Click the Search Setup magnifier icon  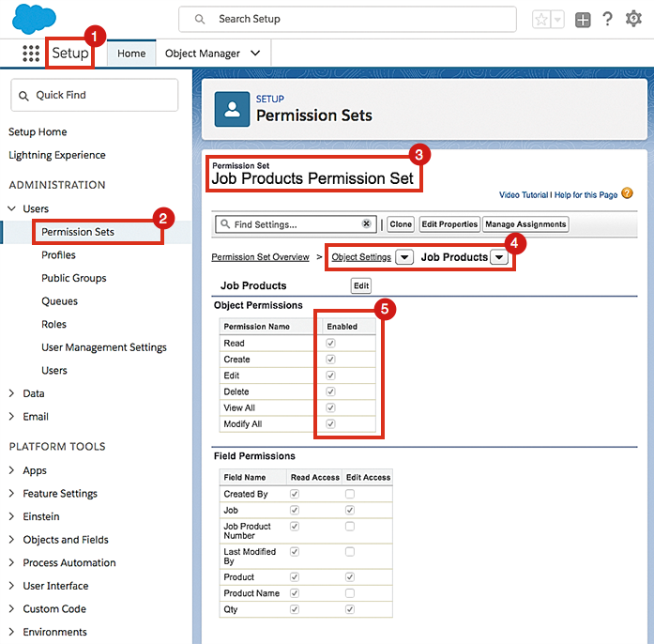(200, 19)
